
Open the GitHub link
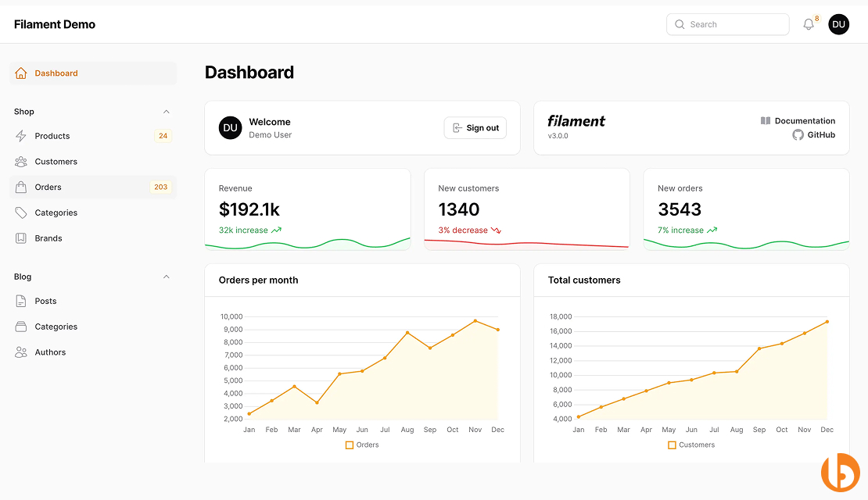814,135
